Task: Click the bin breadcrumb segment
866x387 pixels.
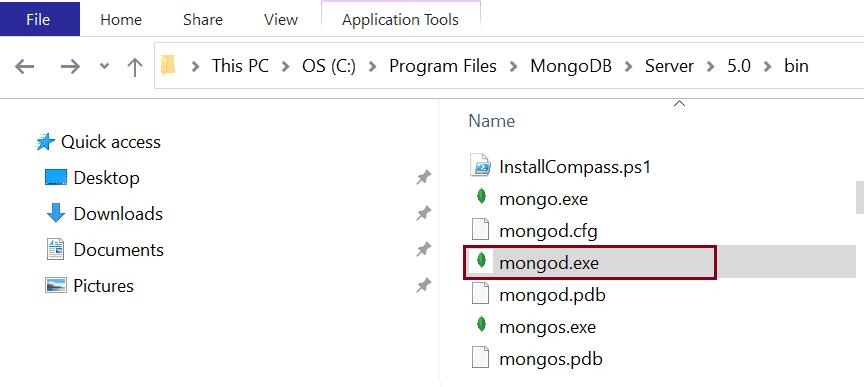Action: pyautogui.click(x=796, y=66)
